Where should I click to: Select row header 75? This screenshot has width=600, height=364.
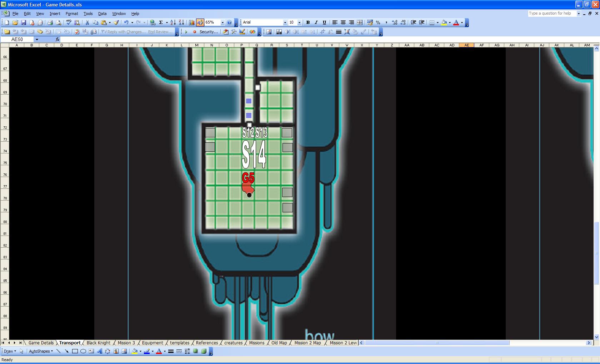click(5, 163)
